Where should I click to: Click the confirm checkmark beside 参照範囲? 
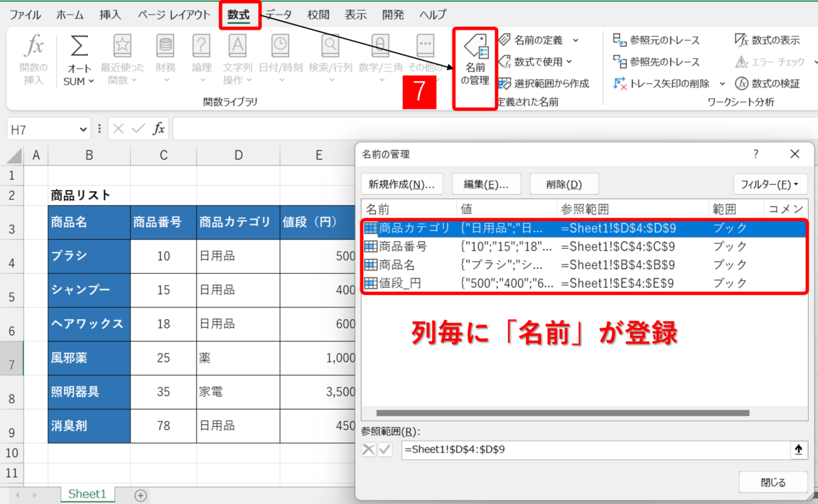click(x=385, y=450)
